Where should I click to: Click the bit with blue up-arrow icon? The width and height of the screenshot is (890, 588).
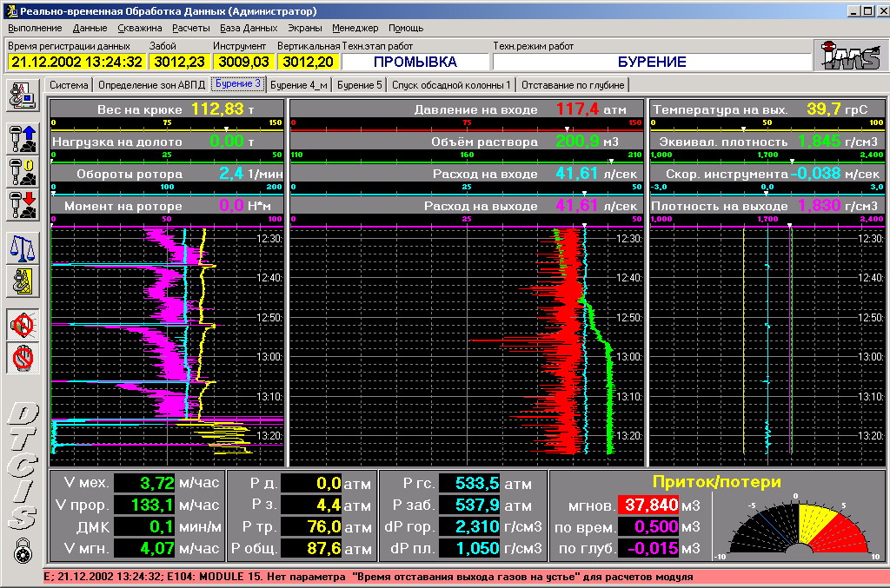[x=21, y=140]
